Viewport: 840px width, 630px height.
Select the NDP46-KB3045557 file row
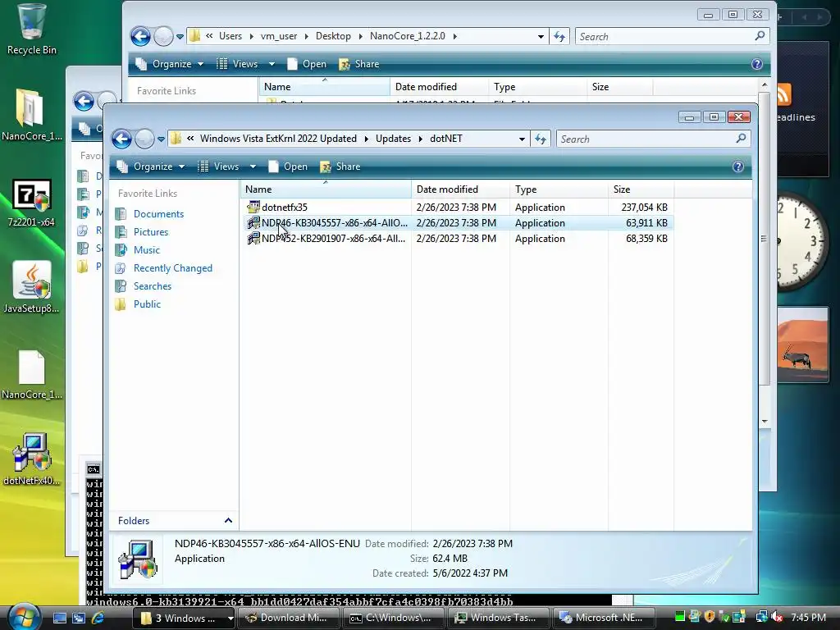(x=458, y=223)
